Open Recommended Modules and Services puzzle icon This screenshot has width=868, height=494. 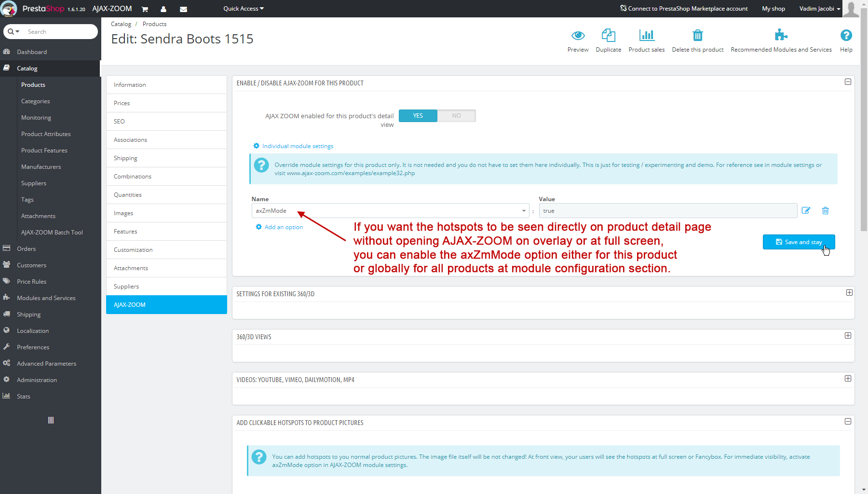tap(781, 35)
